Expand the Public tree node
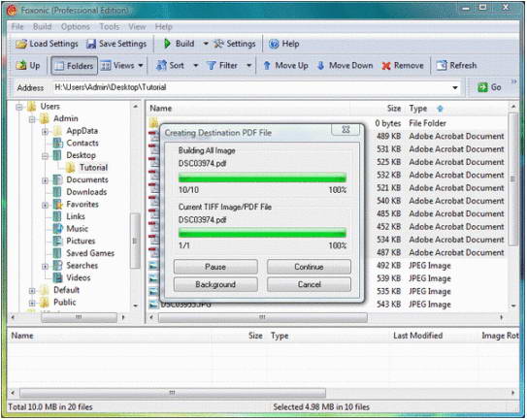The width and height of the screenshot is (527, 420). 32,303
